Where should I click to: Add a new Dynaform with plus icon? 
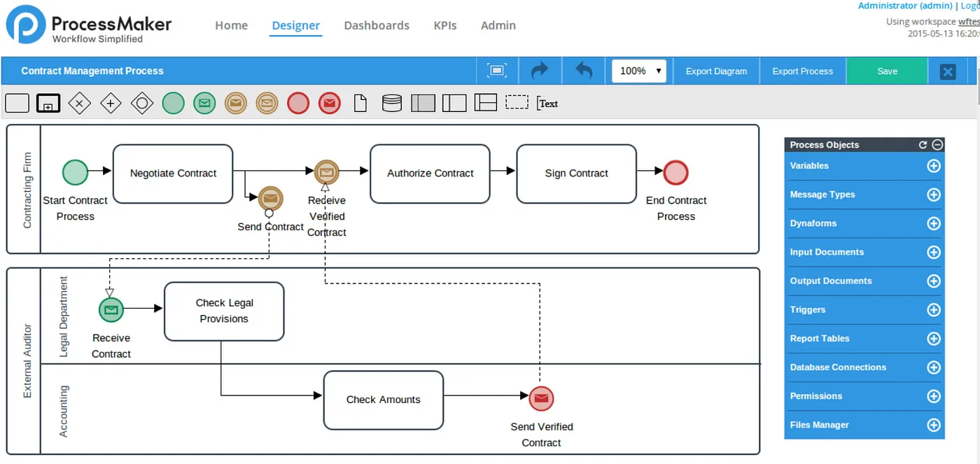point(934,223)
